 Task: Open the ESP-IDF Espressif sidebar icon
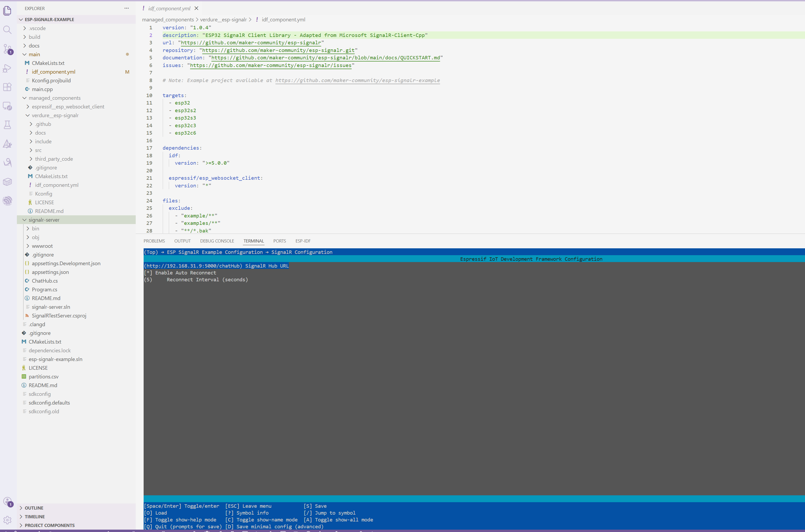coord(7,201)
